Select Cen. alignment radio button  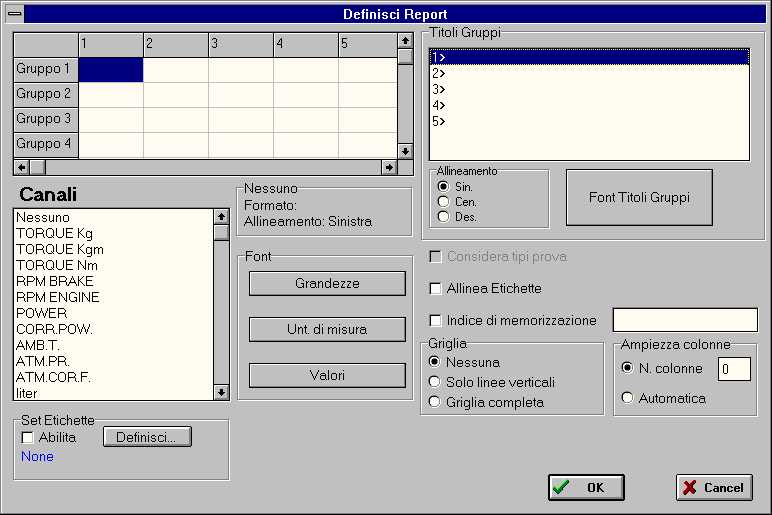443,202
